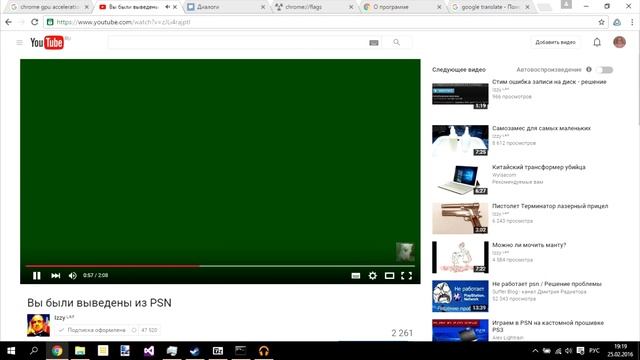This screenshot has width=640, height=360.
Task: Switch the 'РУС' input language
Action: (x=594, y=351)
